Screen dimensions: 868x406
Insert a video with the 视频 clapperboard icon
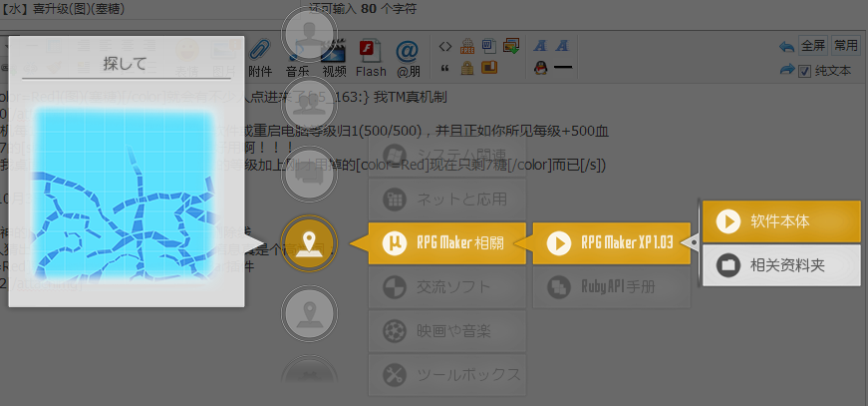(x=335, y=58)
